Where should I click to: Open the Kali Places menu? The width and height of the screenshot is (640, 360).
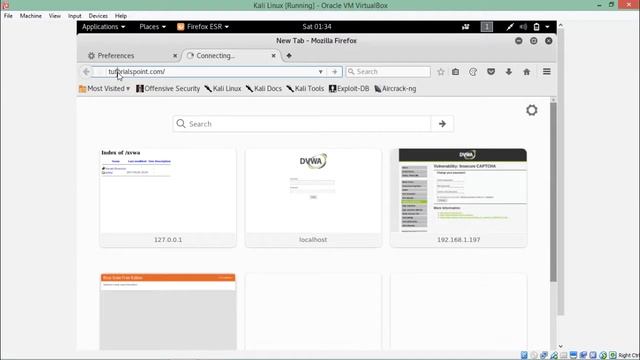click(152, 27)
